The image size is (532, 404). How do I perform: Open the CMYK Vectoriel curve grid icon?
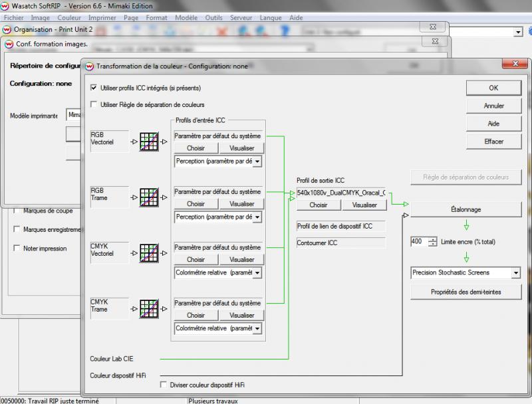tap(149, 253)
